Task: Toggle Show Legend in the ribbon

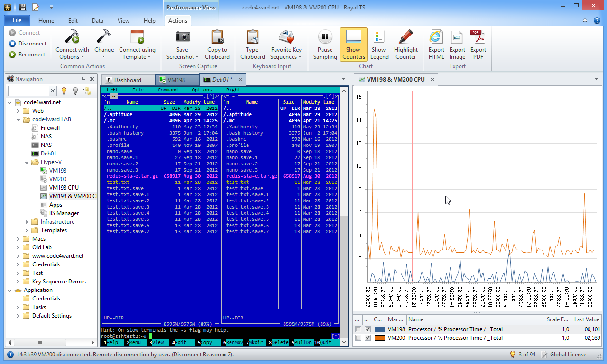Action: pos(378,45)
